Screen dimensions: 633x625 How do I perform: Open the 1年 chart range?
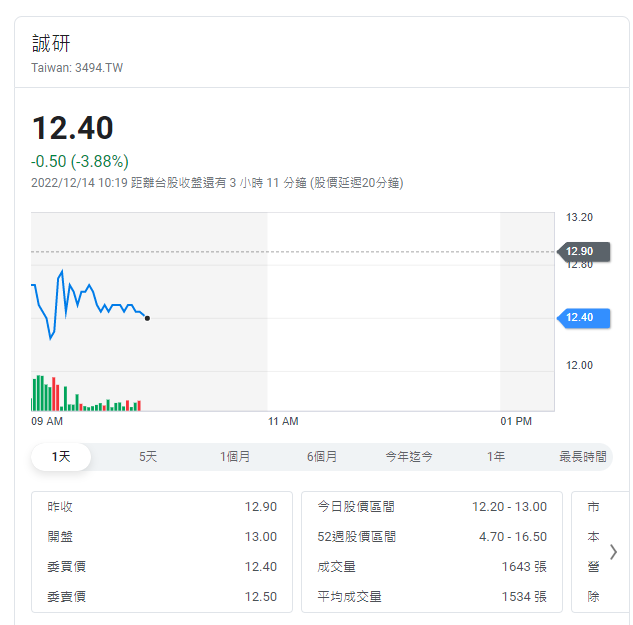pyautogui.click(x=496, y=457)
